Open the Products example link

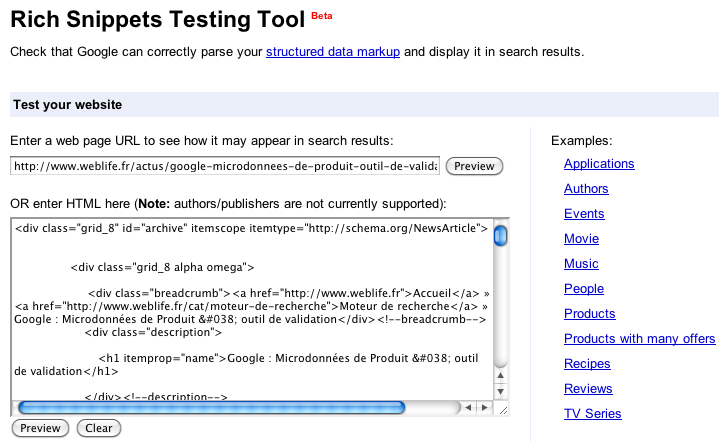pos(589,314)
